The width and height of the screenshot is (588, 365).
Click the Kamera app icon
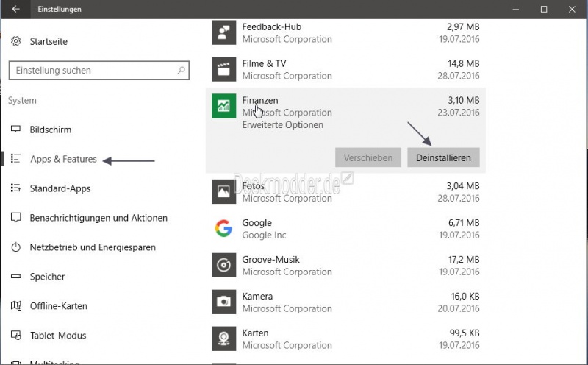[223, 302]
